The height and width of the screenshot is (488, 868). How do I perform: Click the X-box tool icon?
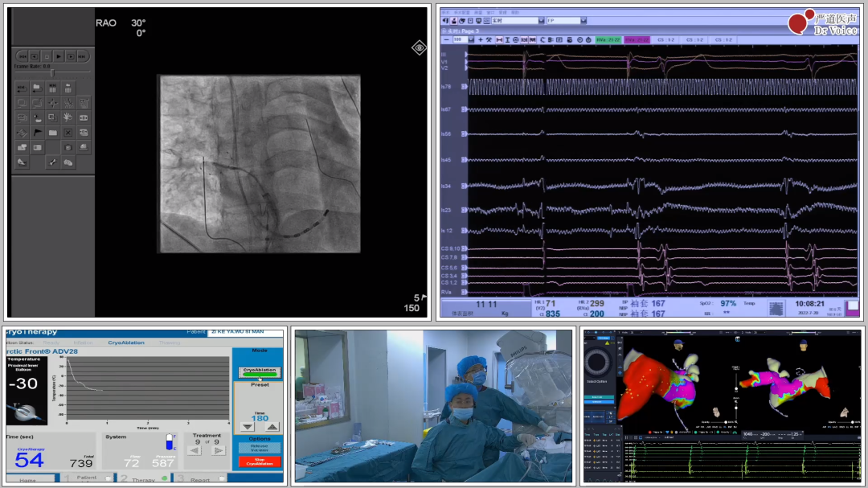click(x=68, y=133)
